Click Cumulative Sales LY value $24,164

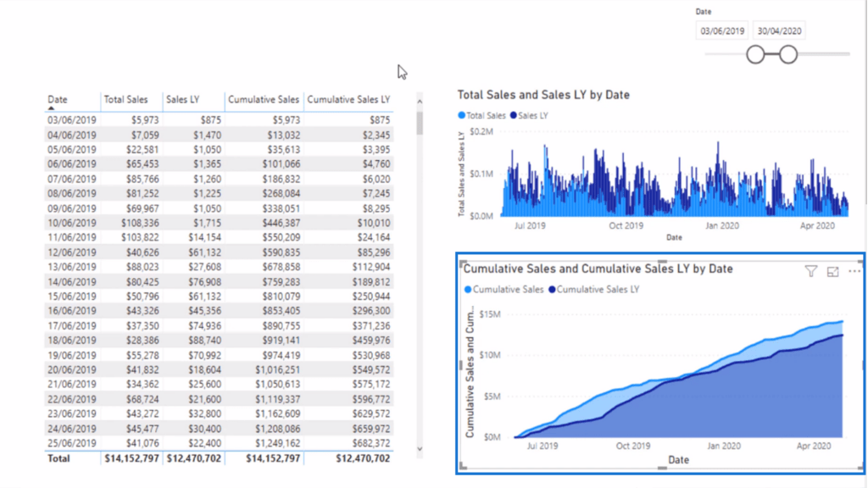373,237
